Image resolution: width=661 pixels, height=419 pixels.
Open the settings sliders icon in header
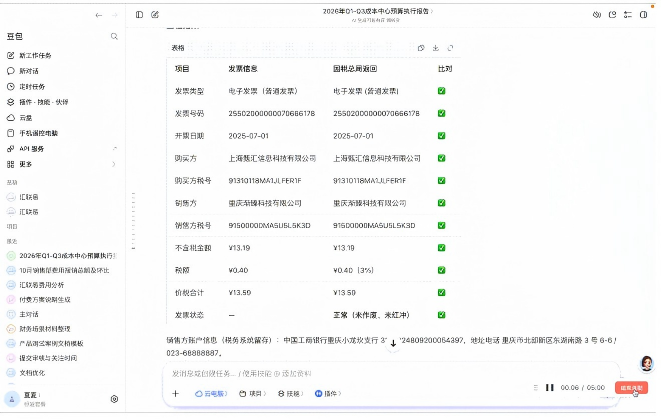click(x=628, y=15)
